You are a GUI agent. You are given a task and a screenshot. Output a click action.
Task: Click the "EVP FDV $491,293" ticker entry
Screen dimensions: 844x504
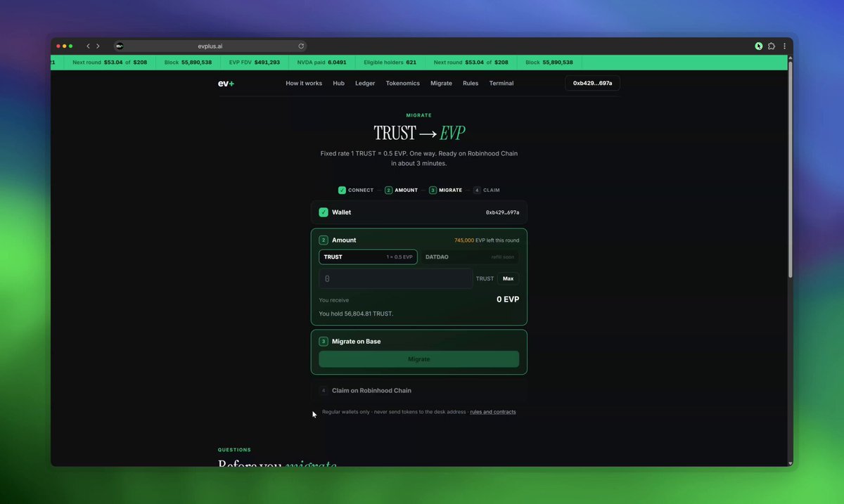(255, 63)
